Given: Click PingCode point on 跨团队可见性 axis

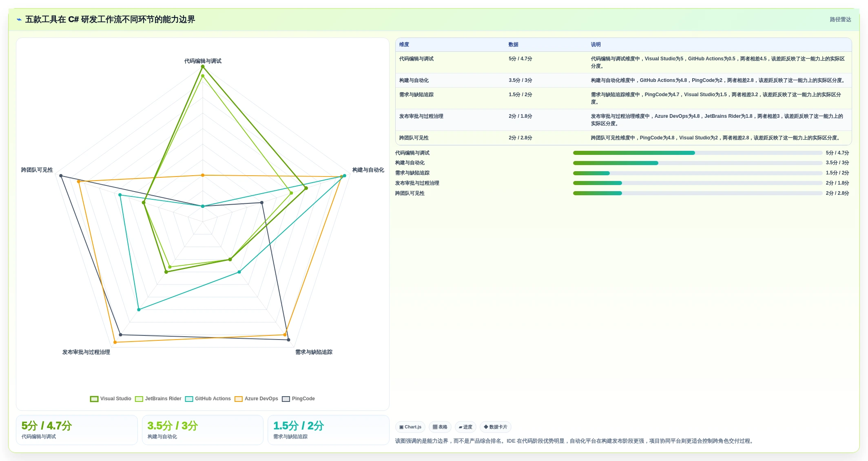Looking at the screenshot, I should pos(61,176).
